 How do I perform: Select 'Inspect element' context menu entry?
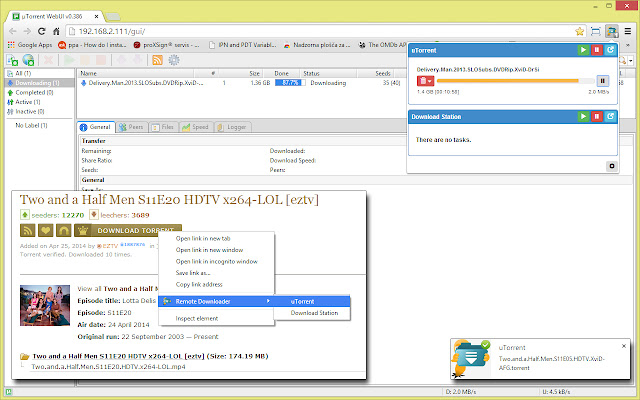pyautogui.click(x=196, y=318)
